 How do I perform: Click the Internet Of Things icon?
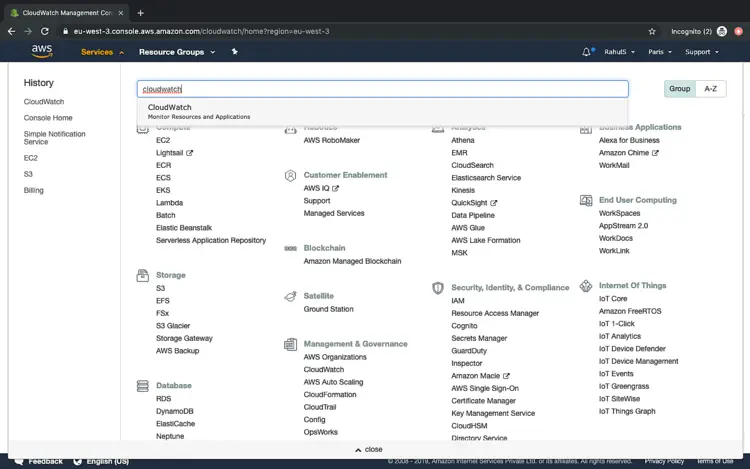coord(586,286)
